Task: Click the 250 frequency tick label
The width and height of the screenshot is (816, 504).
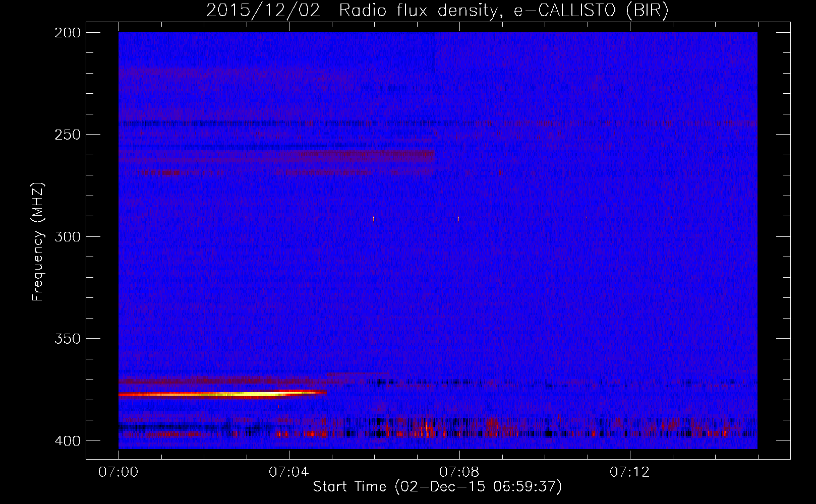Action: [x=67, y=135]
